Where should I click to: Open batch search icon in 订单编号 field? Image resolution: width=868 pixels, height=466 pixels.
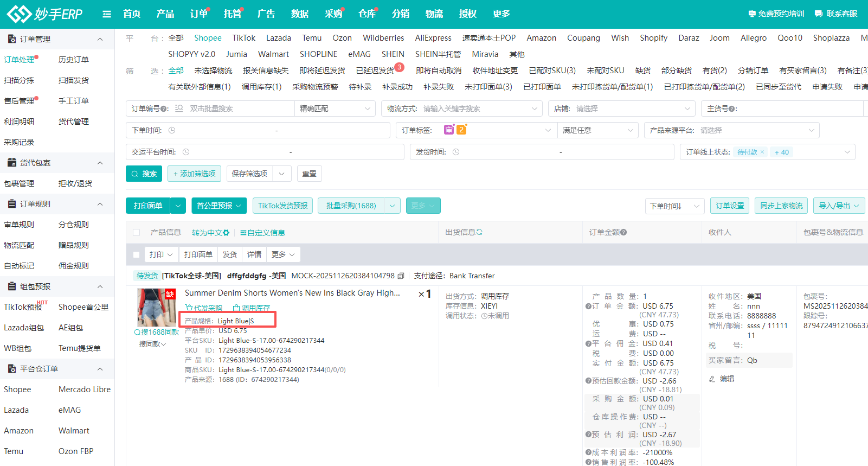(179, 108)
